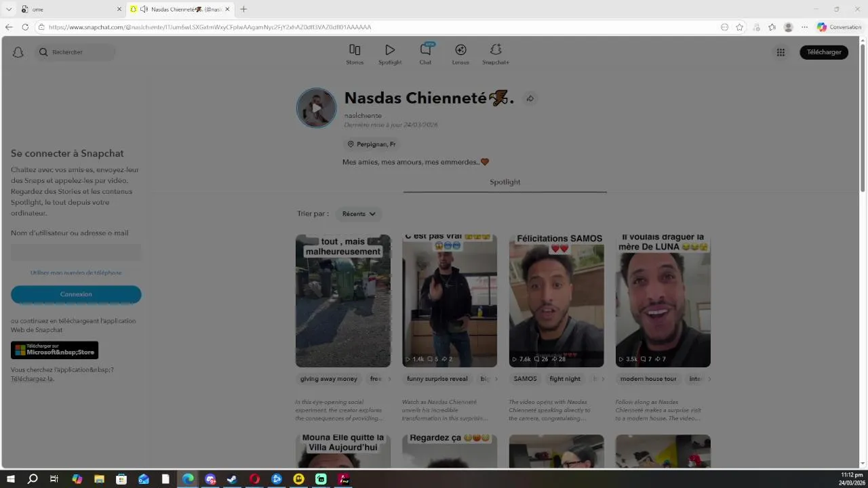The image size is (868, 488).
Task: Click the 'giving away money' tag
Action: [329, 379]
